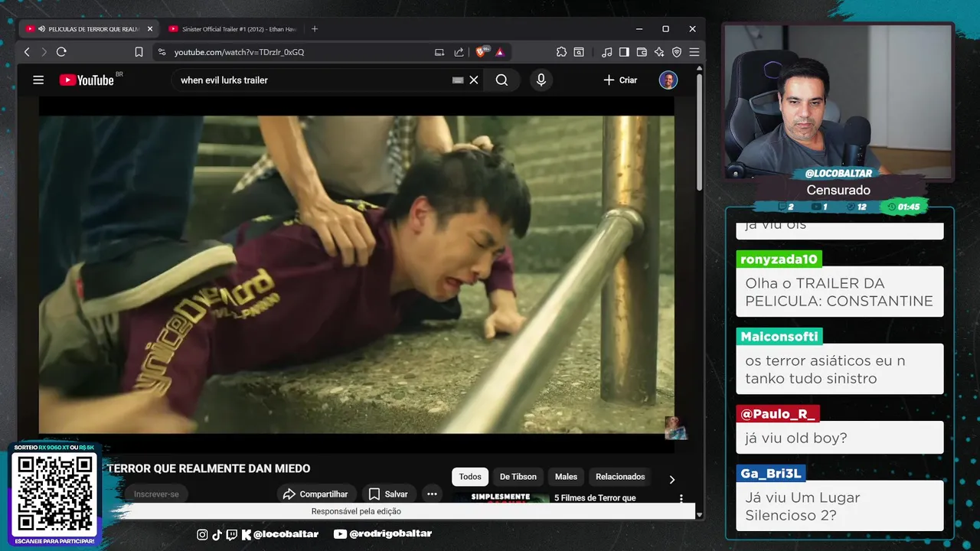
Task: Open options menu for '5 Filmes de Terror' video
Action: [681, 498]
